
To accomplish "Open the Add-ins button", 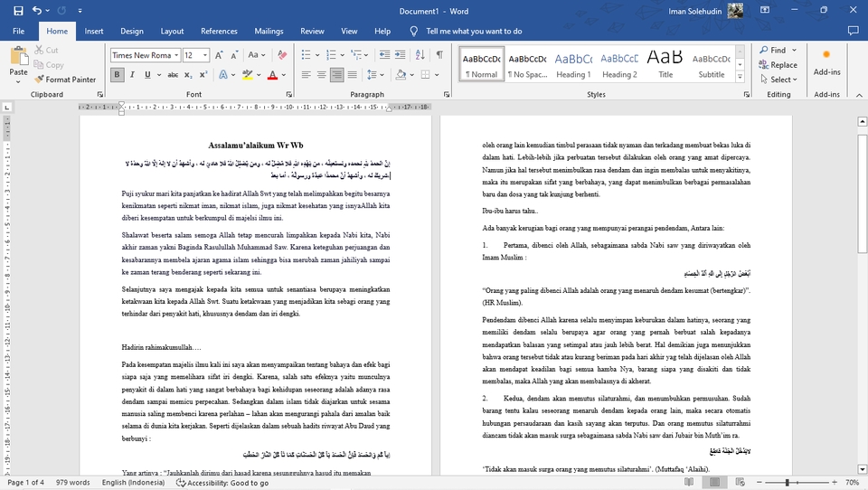I will (x=826, y=62).
